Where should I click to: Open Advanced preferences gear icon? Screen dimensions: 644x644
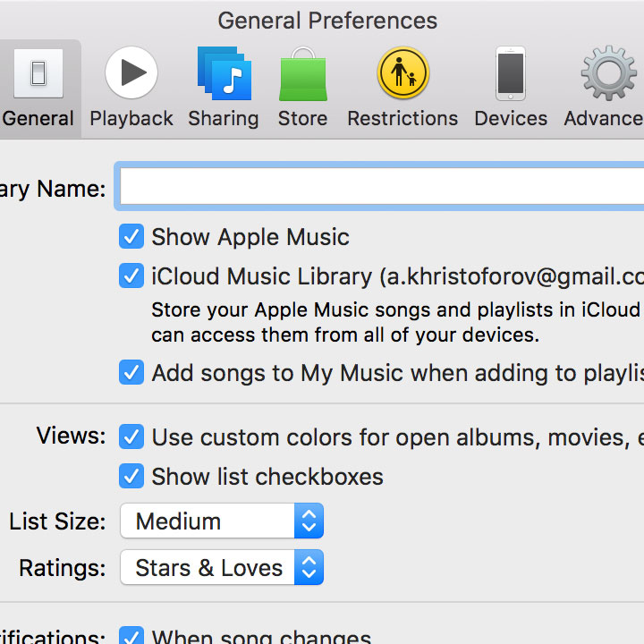point(608,74)
